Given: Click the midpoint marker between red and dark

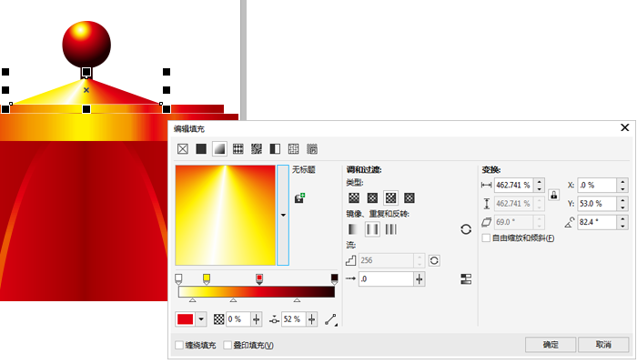Looking at the screenshot, I should pos(297,300).
